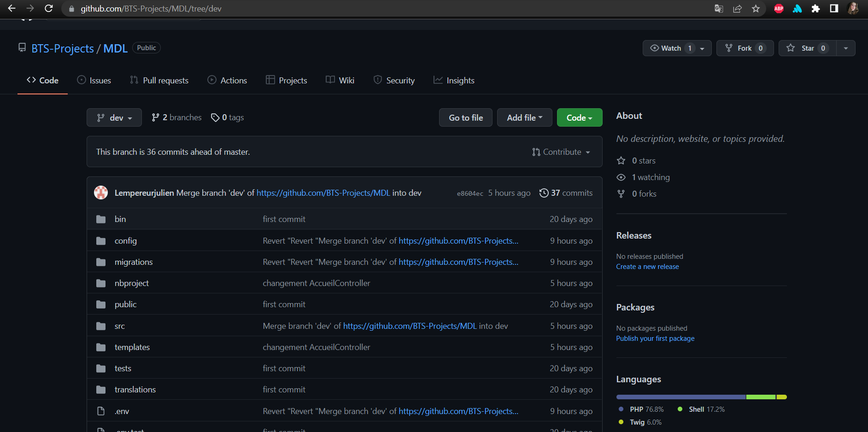Bookmark this page with the star icon
The height and width of the screenshot is (432, 868).
click(x=756, y=8)
